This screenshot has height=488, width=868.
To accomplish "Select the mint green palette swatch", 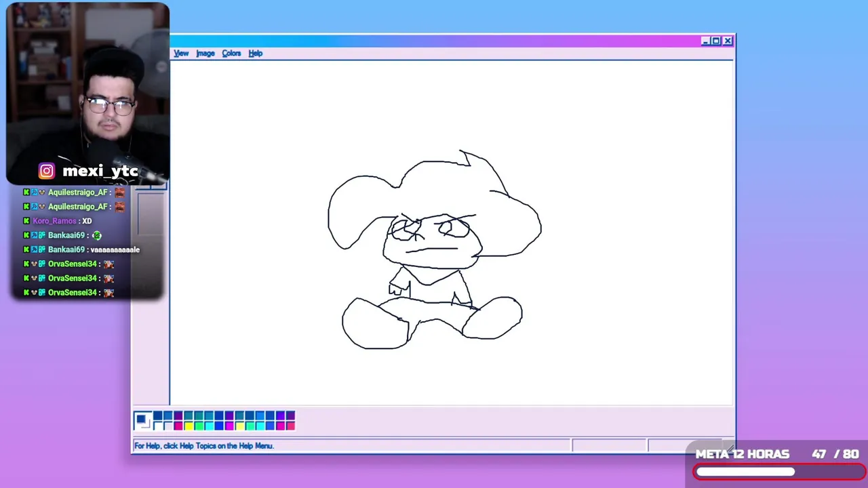I will point(250,426).
